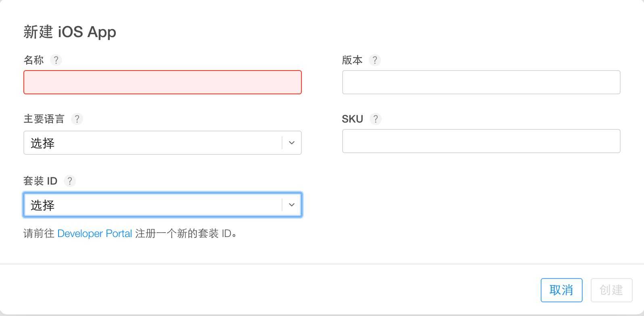Click the chevron arrow on 套装 ID dropdown
The height and width of the screenshot is (316, 644).
pyautogui.click(x=292, y=205)
